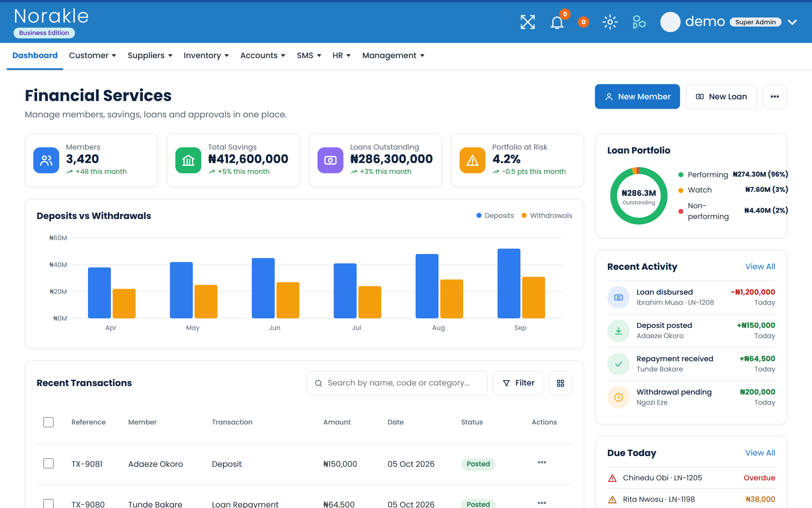Viewport: 812px width, 508px height.
Task: Open View All in Due Today
Action: [x=760, y=453]
